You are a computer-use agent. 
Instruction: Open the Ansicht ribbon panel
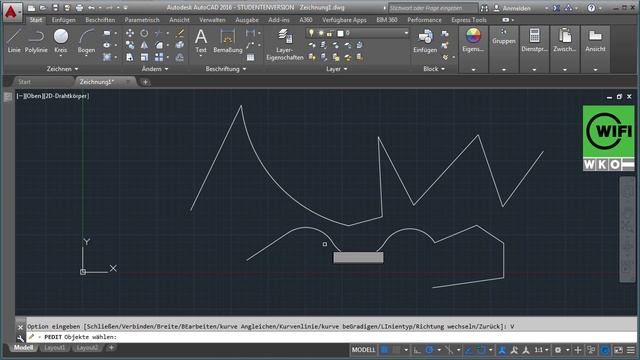point(595,41)
